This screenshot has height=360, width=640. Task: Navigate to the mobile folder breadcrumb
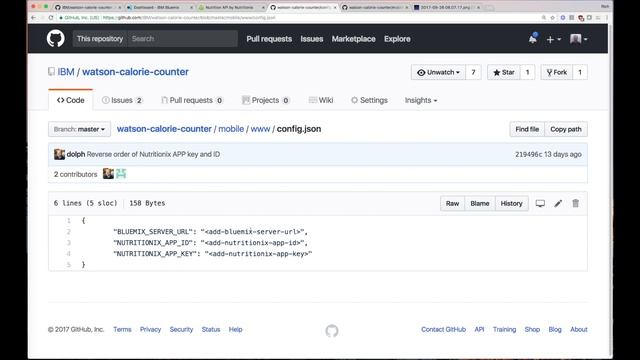pyautogui.click(x=231, y=129)
